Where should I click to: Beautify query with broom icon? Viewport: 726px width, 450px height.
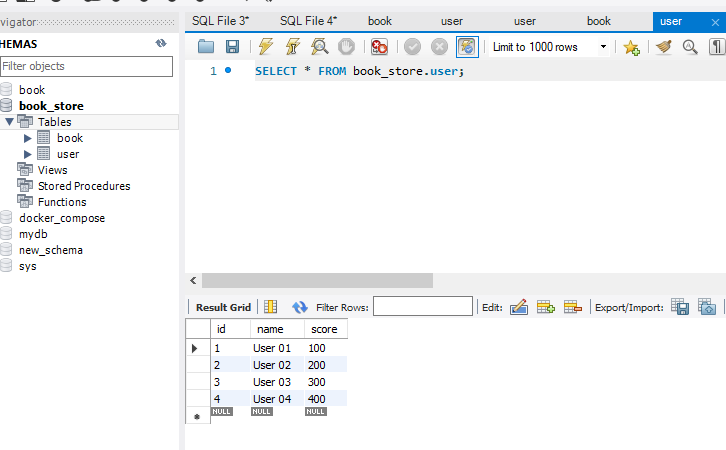[663, 47]
